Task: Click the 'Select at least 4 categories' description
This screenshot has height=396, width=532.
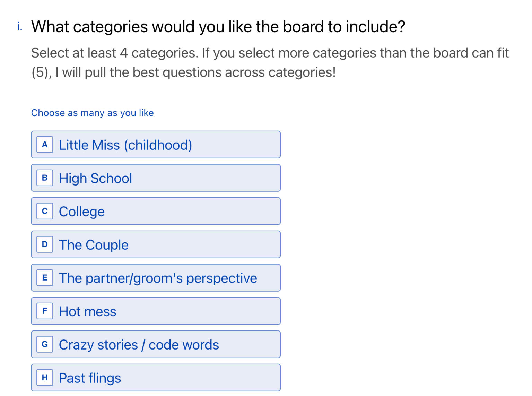Action: [270, 62]
